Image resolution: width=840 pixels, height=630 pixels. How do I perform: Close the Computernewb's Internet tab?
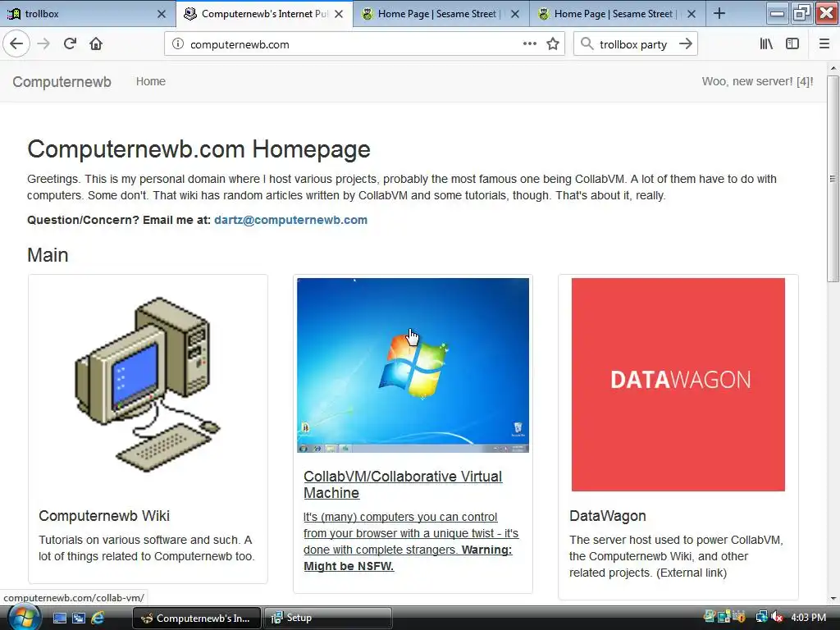click(339, 14)
